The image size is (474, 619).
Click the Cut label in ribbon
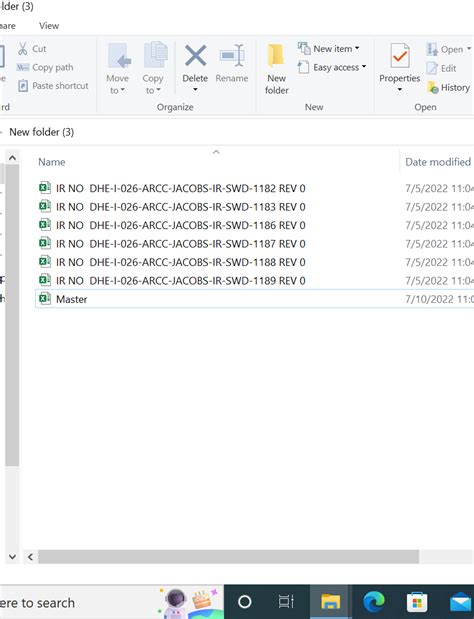pos(39,49)
